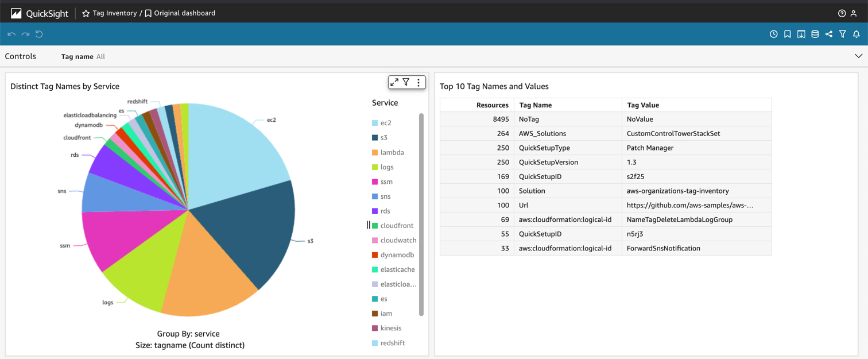This screenshot has height=359, width=868.
Task: Click the lambda legend swatch
Action: [375, 152]
